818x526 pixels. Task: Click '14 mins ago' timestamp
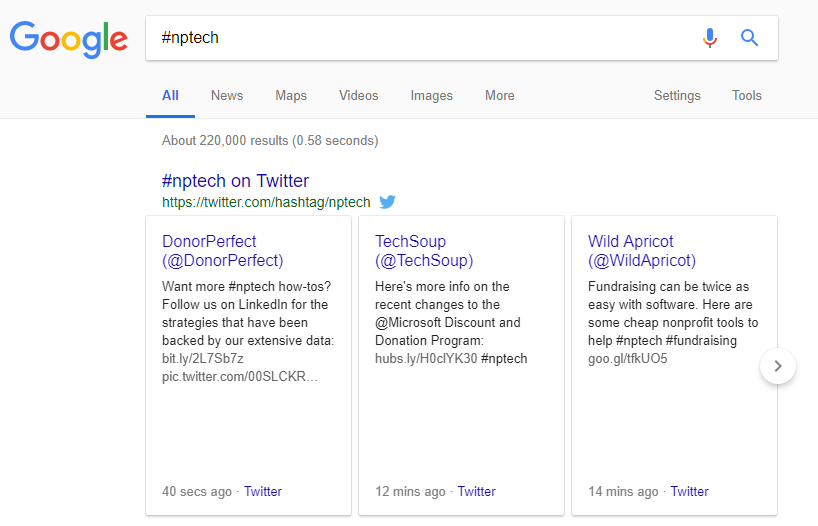click(623, 492)
